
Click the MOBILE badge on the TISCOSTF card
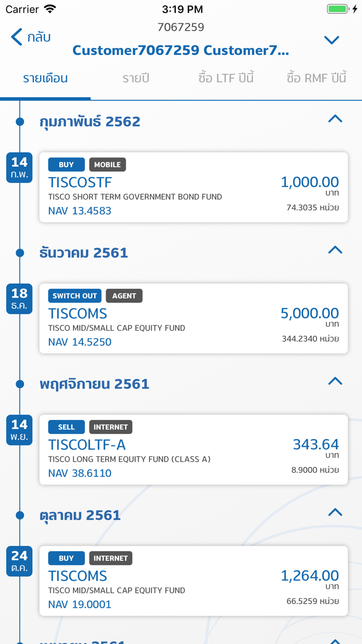pyautogui.click(x=108, y=165)
